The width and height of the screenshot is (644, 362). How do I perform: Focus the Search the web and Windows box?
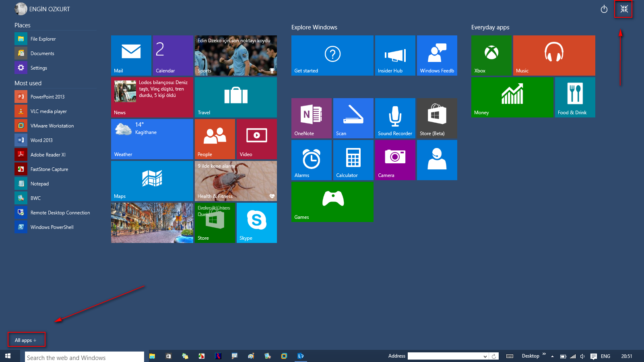click(x=85, y=357)
